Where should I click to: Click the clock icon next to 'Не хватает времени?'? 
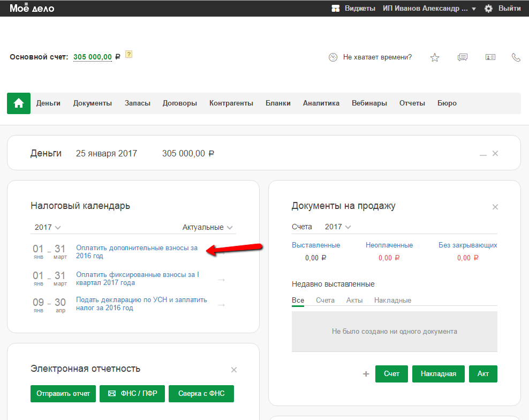pyautogui.click(x=333, y=57)
